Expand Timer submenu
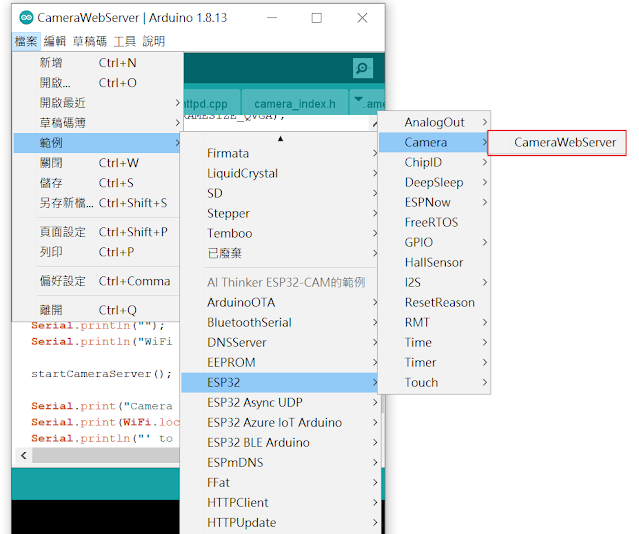639x534 pixels. (434, 362)
